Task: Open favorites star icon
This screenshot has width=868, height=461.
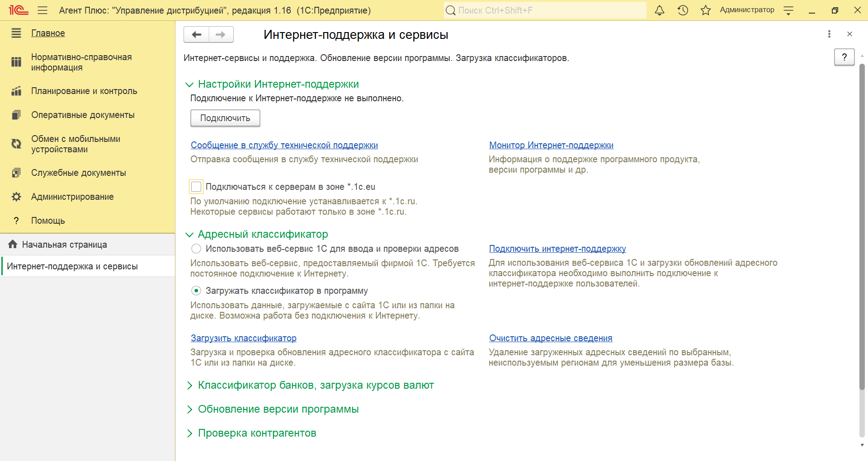Action: pos(706,10)
